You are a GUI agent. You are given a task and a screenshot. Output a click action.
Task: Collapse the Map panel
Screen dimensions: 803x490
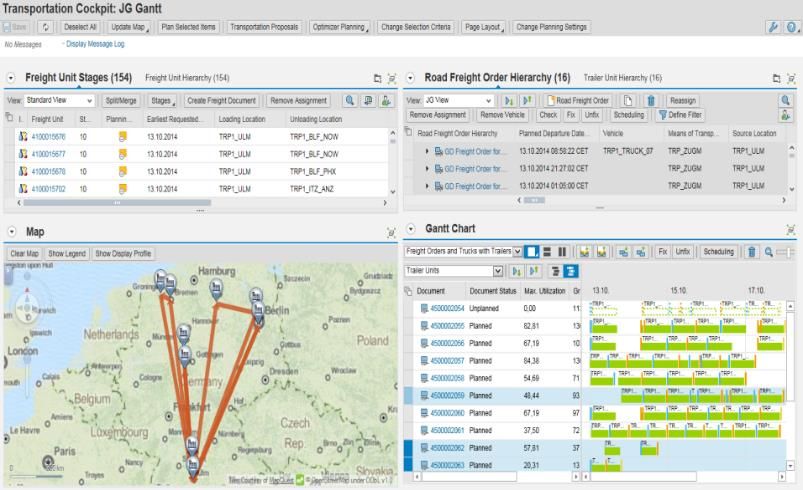(x=11, y=232)
